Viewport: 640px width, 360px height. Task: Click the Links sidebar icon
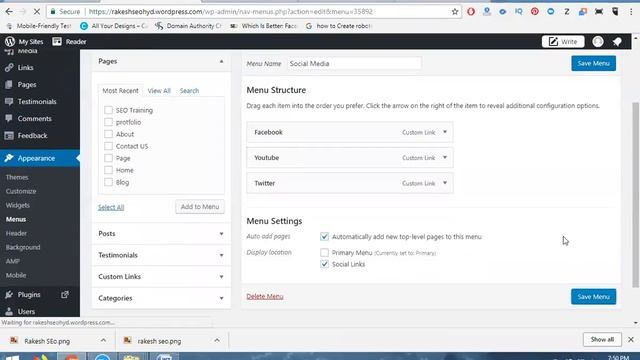(x=9, y=67)
